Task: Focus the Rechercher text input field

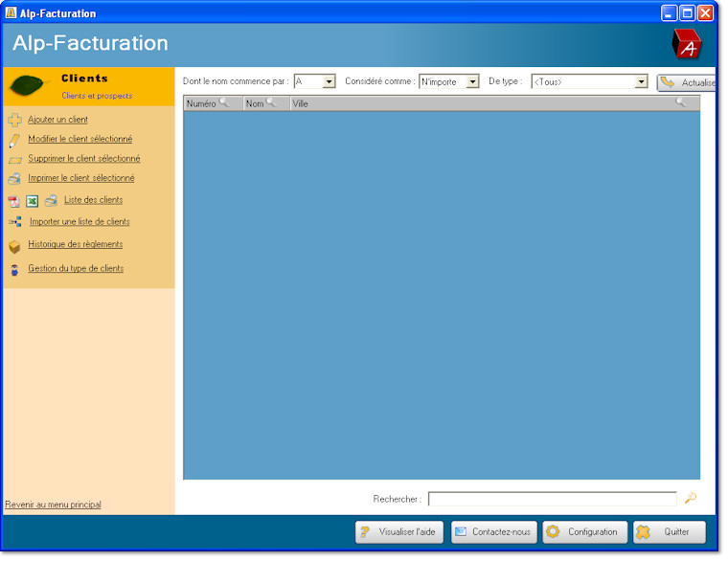Action: 552,499
